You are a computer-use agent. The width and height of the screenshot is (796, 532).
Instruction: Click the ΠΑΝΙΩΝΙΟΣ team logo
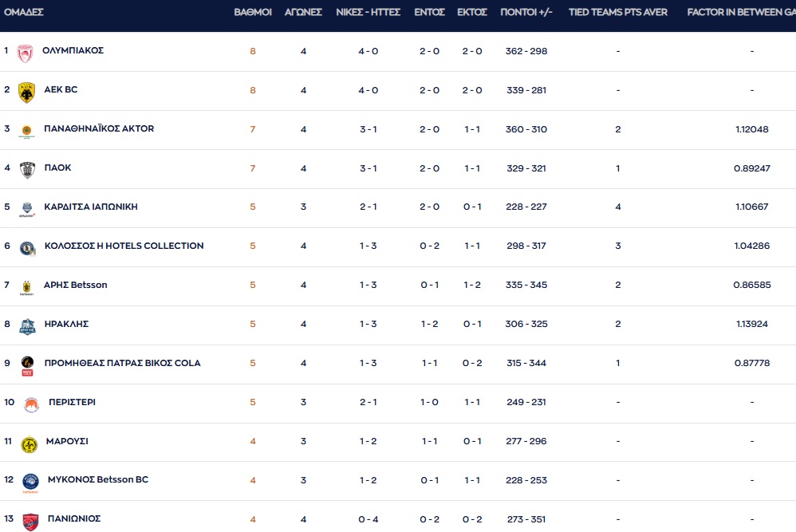pyautogui.click(x=30, y=522)
